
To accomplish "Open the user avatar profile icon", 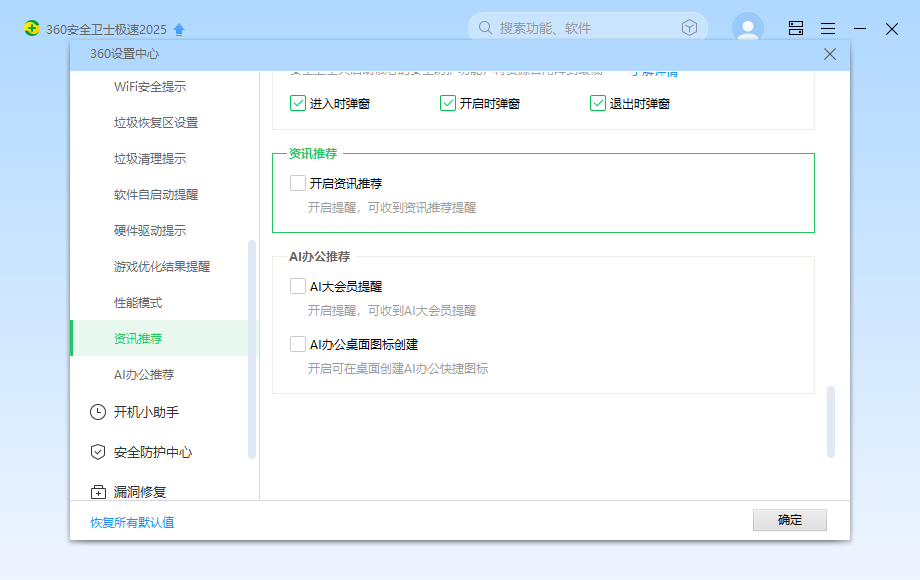I will pos(747,27).
